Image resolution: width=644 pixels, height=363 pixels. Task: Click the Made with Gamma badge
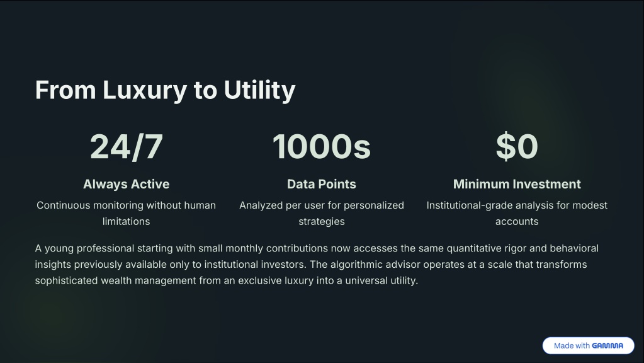coord(588,345)
